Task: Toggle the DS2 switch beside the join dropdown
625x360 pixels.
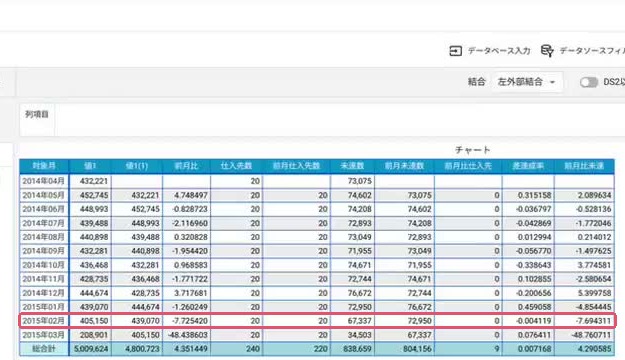Action: (589, 82)
